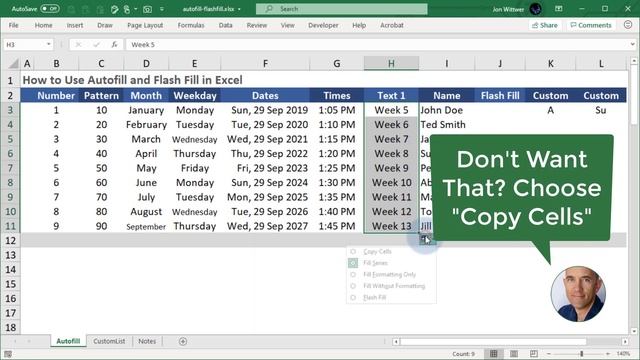Click the zoom slider handle
Image resolution: width=640 pixels, height=360 pixels.
click(582, 354)
